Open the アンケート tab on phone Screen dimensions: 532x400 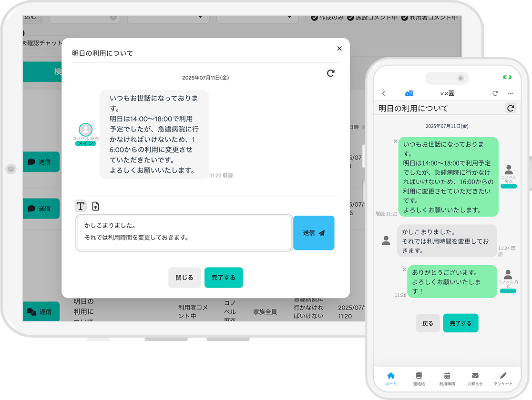click(x=503, y=379)
